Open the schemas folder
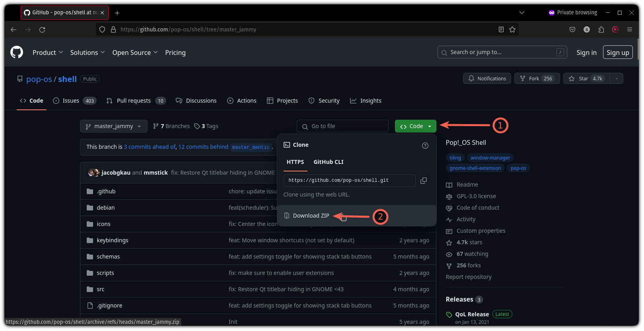The height and width of the screenshot is (331, 644). pos(108,257)
